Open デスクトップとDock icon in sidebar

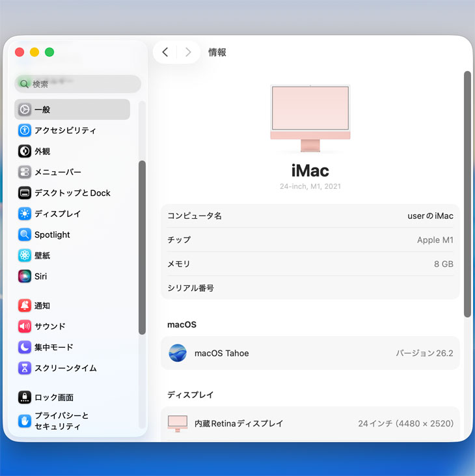pyautogui.click(x=25, y=193)
